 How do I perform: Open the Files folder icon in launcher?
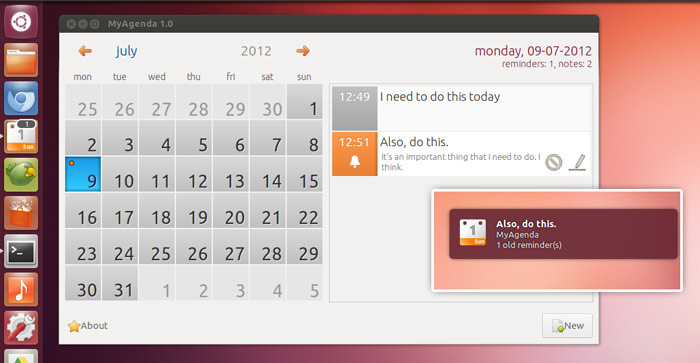click(x=21, y=60)
